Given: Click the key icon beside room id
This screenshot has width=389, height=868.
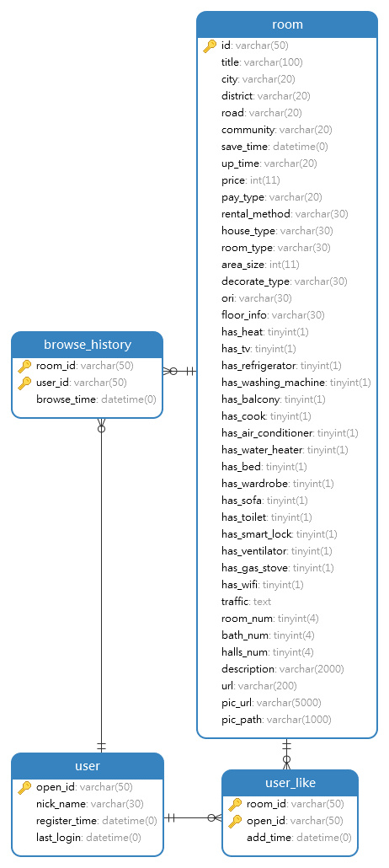Looking at the screenshot, I should click(210, 46).
